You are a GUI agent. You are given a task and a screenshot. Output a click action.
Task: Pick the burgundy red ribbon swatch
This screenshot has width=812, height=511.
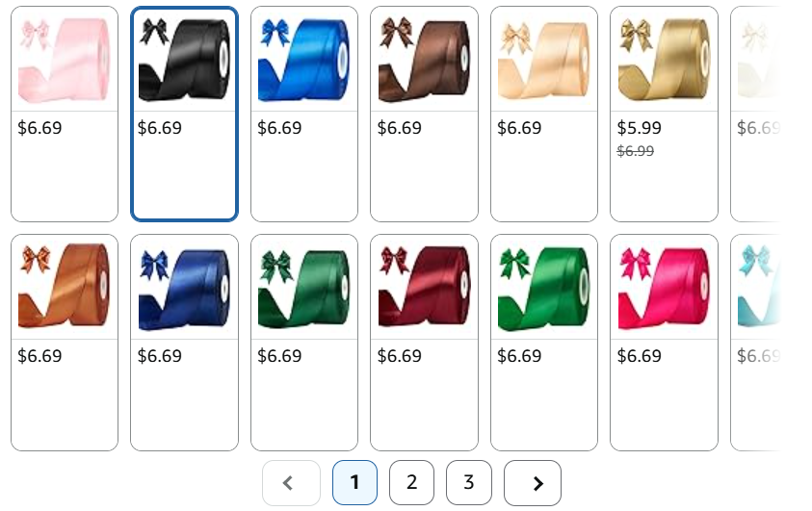(x=424, y=343)
